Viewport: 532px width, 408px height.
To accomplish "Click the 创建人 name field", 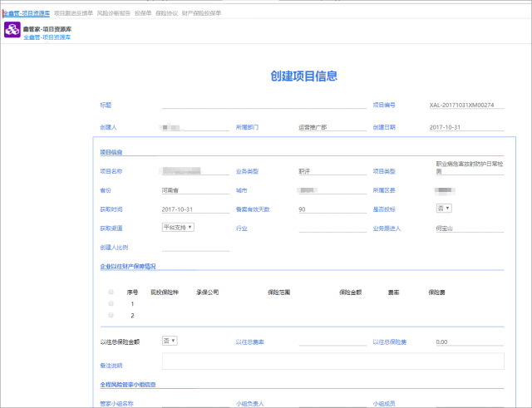I will point(196,127).
